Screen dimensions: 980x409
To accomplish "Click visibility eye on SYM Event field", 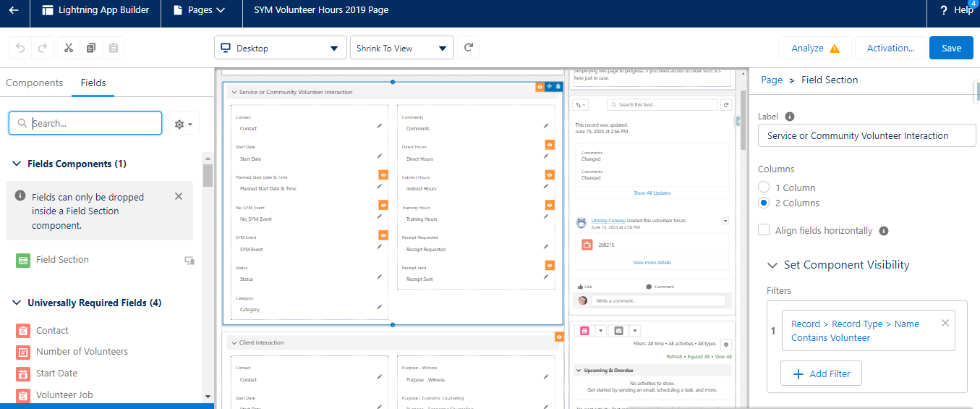I will coord(383,235).
